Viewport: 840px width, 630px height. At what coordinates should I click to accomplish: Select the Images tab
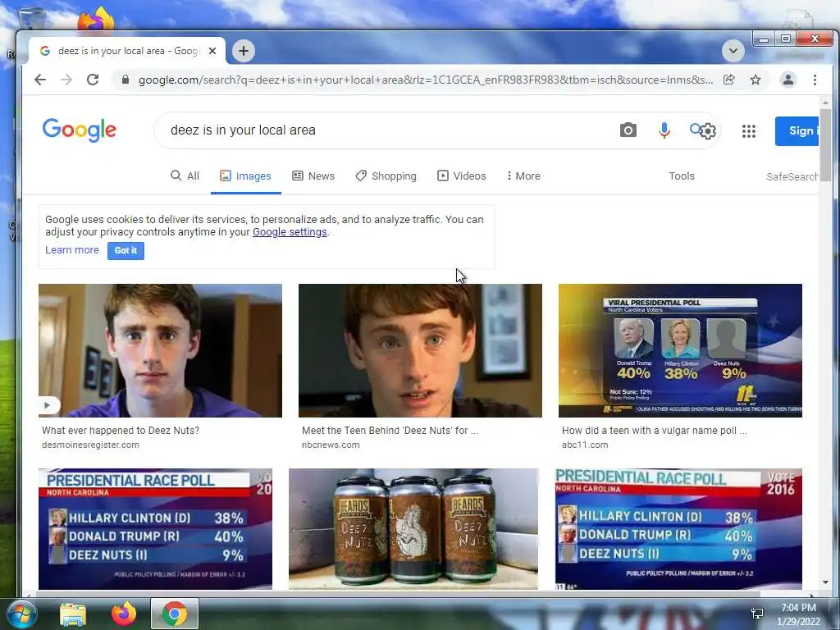point(245,176)
